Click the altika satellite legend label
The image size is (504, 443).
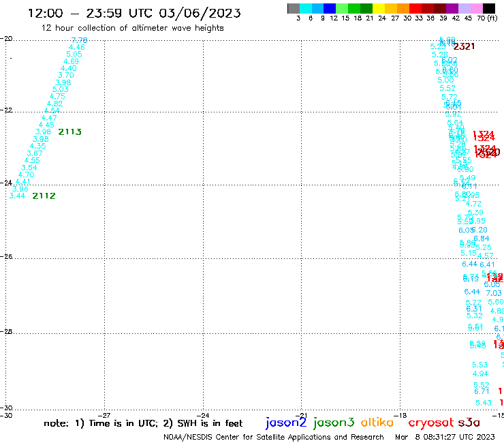click(377, 422)
